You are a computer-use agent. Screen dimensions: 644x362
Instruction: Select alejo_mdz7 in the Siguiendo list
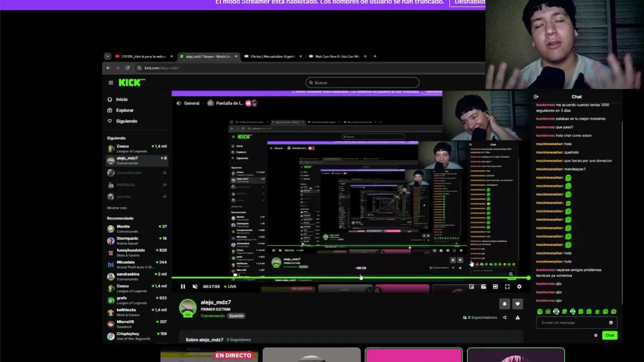click(137, 160)
